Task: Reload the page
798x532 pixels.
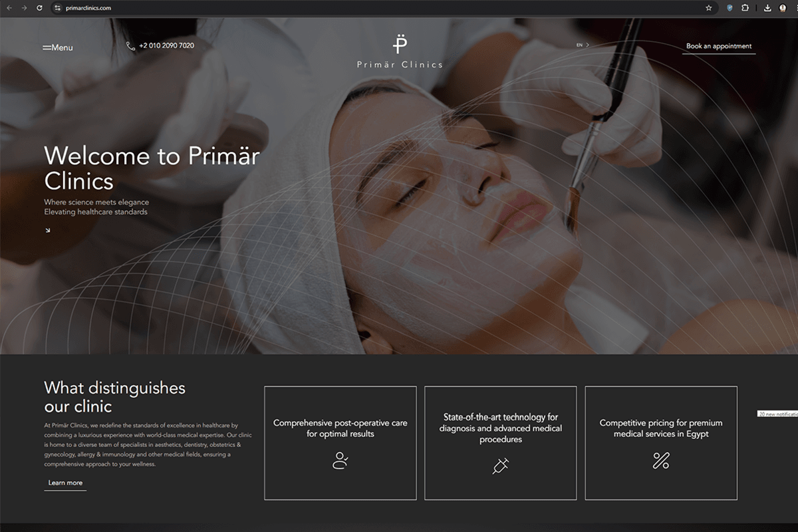Action: click(x=39, y=8)
